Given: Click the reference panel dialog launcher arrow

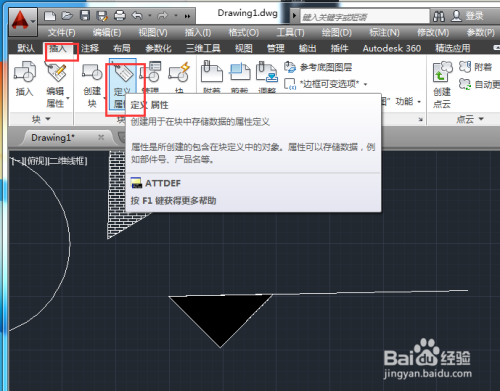Looking at the screenshot, I should click(x=421, y=119).
